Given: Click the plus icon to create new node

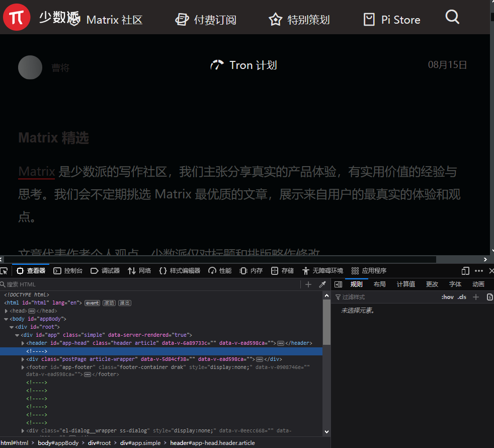Looking at the screenshot, I should coord(308,284).
